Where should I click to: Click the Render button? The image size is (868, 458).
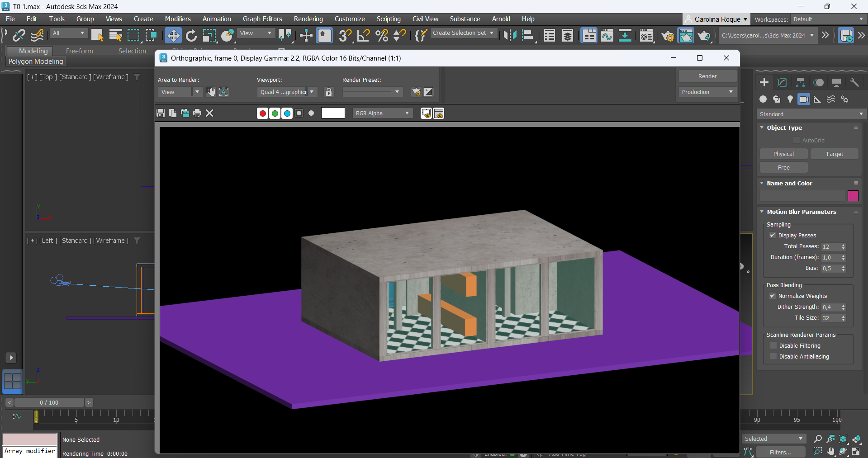[707, 76]
